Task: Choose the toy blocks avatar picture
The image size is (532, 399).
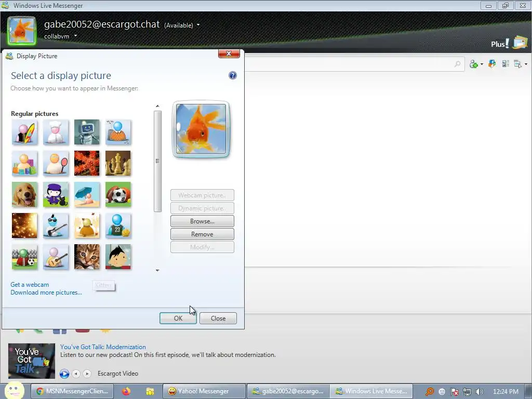Action: coord(25,163)
